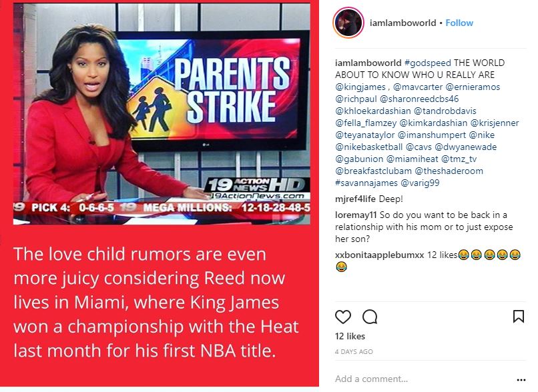Open the news anchor post image
The height and width of the screenshot is (392, 538).
tap(162, 114)
